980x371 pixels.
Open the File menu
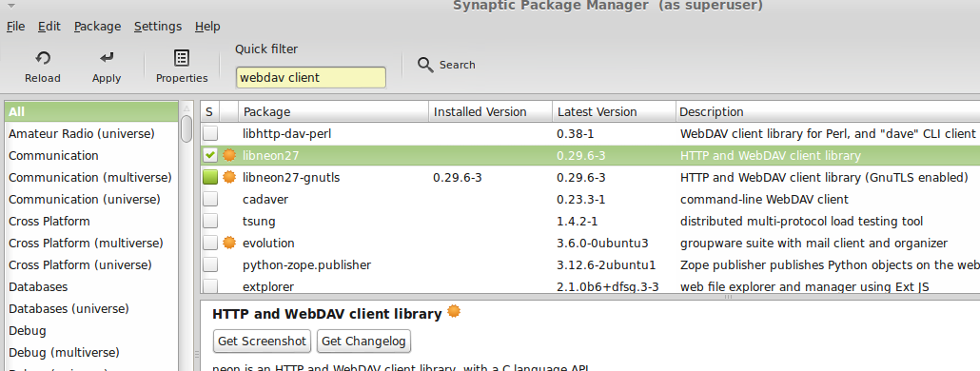pos(15,27)
